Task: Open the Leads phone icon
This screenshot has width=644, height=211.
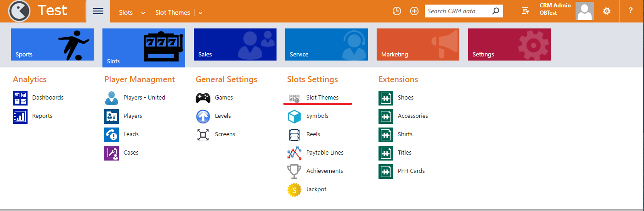Action: pos(112,134)
